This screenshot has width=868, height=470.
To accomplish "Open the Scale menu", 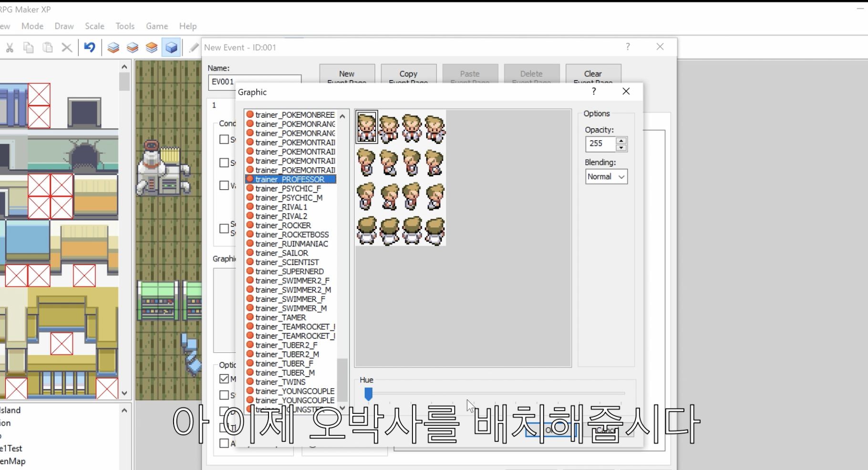I will coord(94,26).
